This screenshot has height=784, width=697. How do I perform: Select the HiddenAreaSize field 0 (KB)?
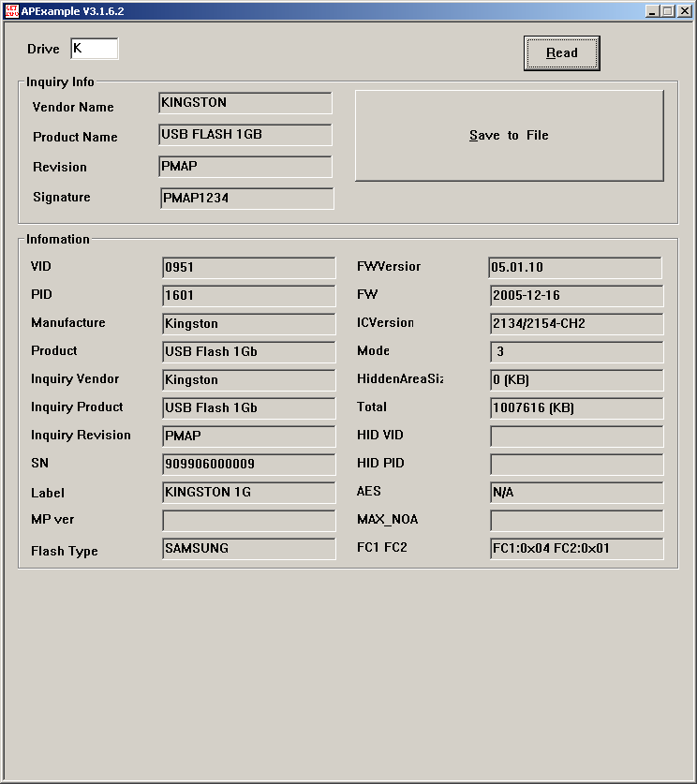577,380
